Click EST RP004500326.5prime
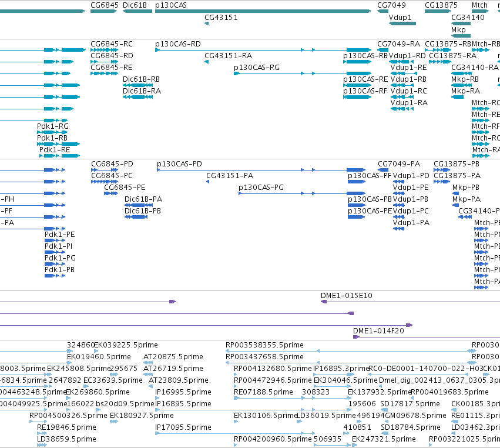The width and height of the screenshot is (500, 448). 68,416
